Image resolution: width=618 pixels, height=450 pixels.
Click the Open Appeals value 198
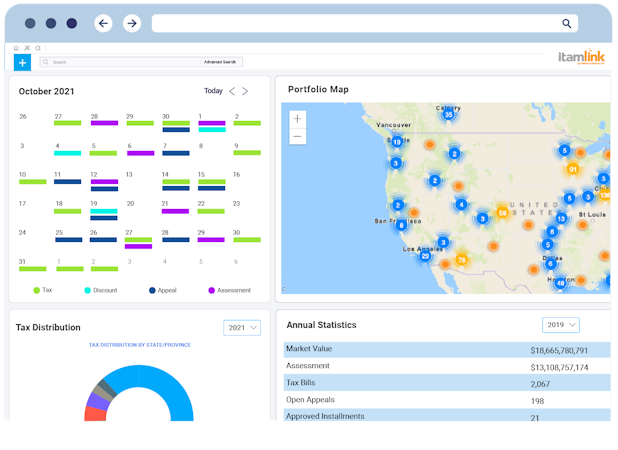[537, 401]
